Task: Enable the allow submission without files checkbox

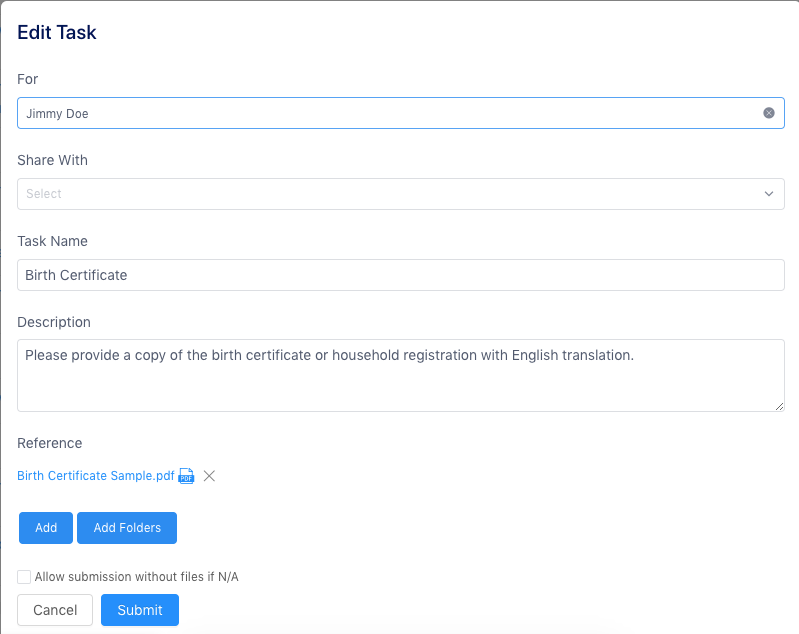Action: click(24, 577)
